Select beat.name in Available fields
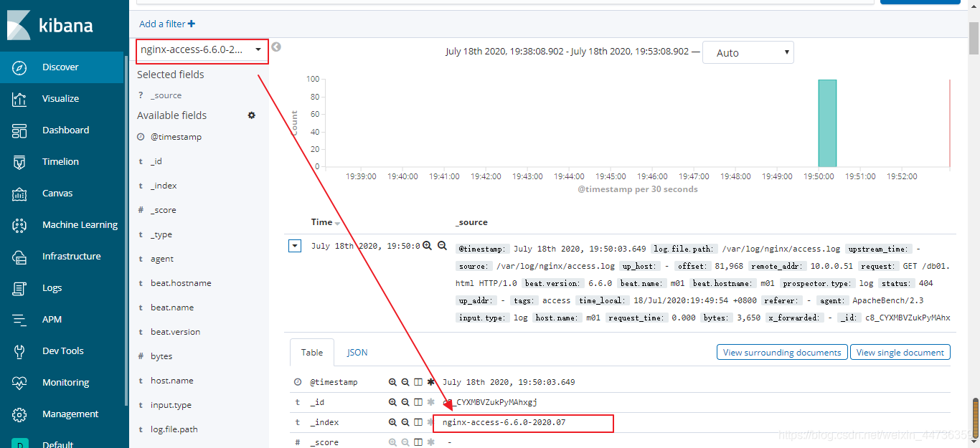 (x=172, y=308)
